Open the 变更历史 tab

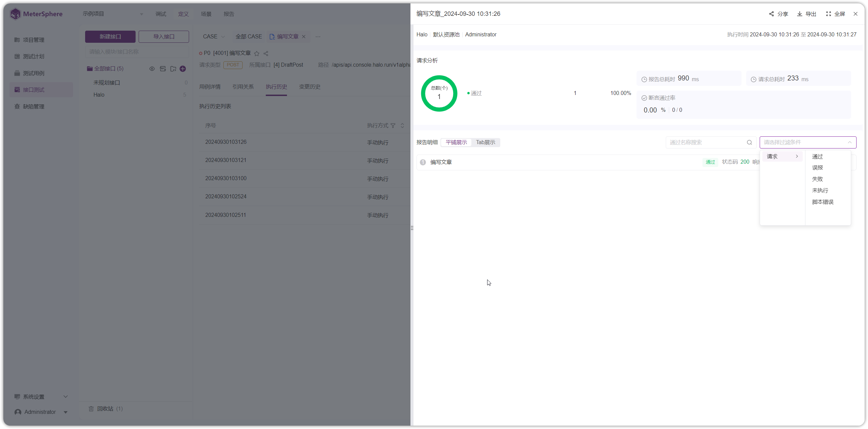click(x=309, y=87)
